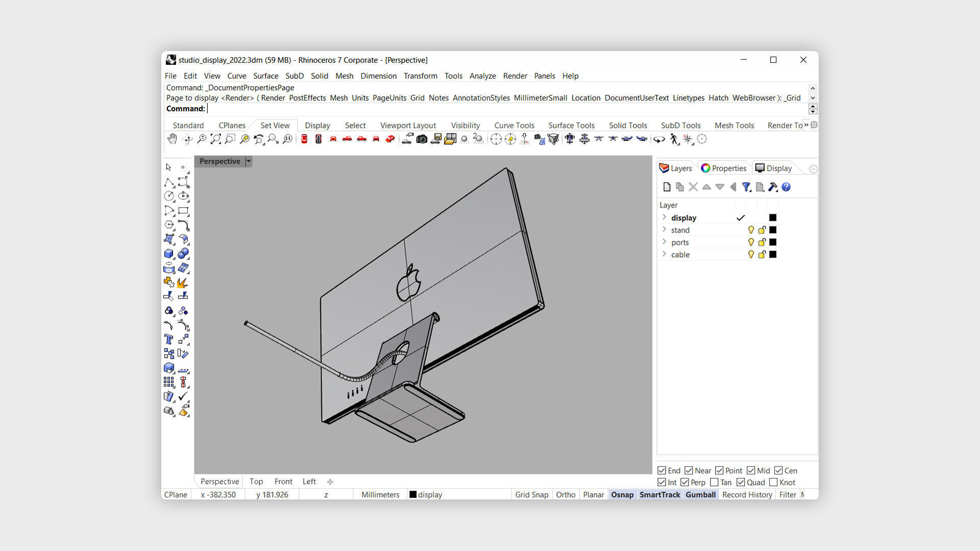
Task: Toggle the Near osnap checkbox
Action: [689, 470]
